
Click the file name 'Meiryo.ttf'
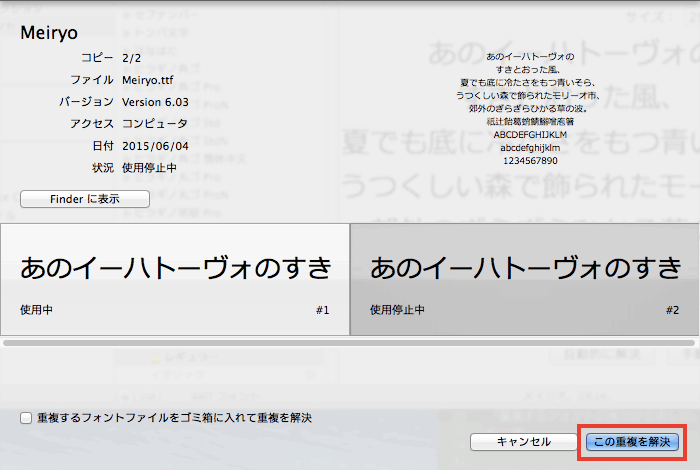[148, 80]
